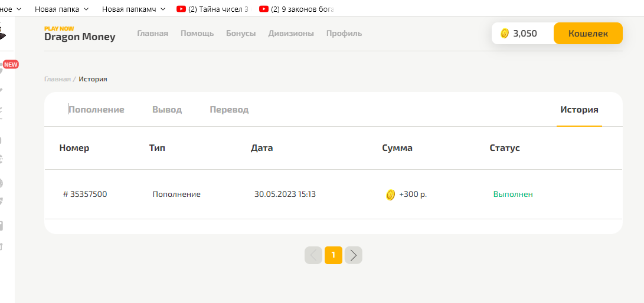This screenshot has height=303, width=644.
Task: Go to the Дивизионы page in the navigation
Action: pos(291,34)
